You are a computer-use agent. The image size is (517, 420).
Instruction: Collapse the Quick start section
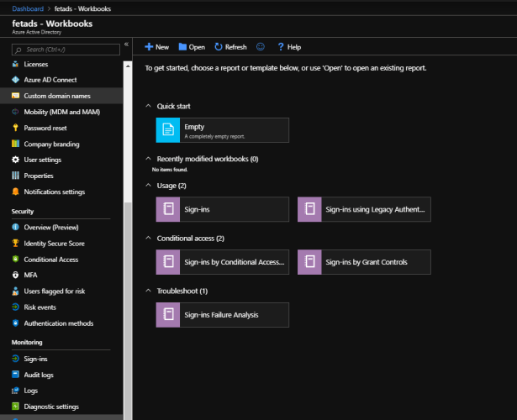149,106
